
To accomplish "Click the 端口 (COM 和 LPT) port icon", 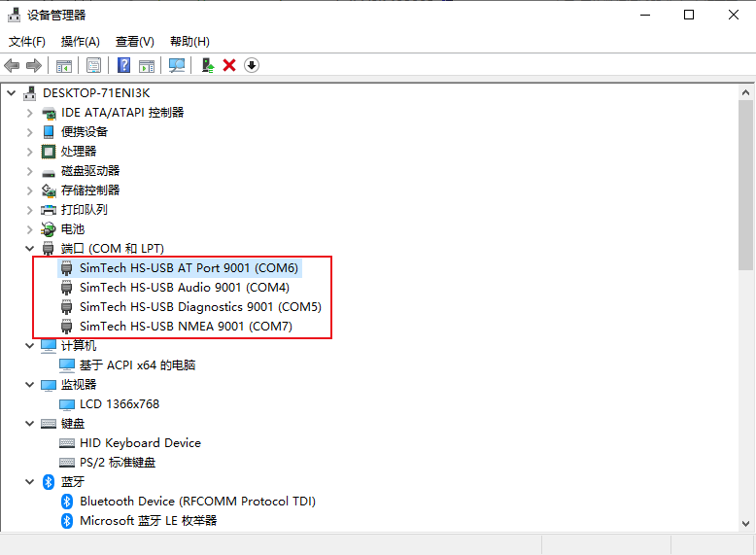I will (x=49, y=248).
